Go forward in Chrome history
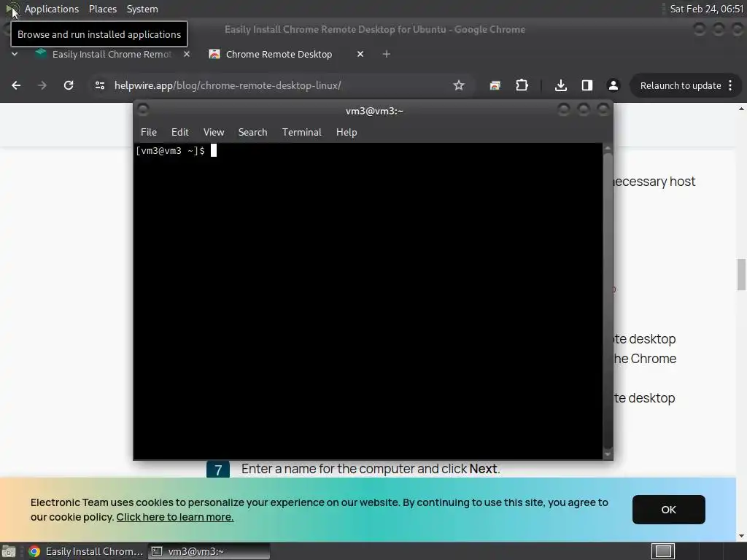Viewport: 747px width, 560px height. coord(42,85)
